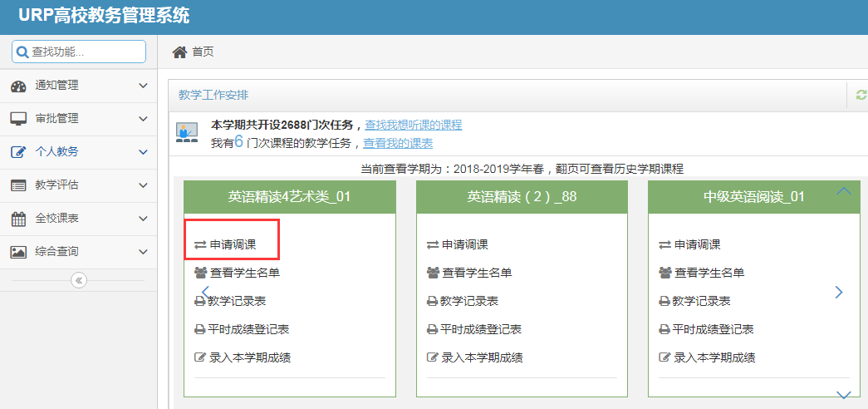The image size is (868, 409).
Task: Open the 教学评估 sidebar menu
Action: (79, 185)
